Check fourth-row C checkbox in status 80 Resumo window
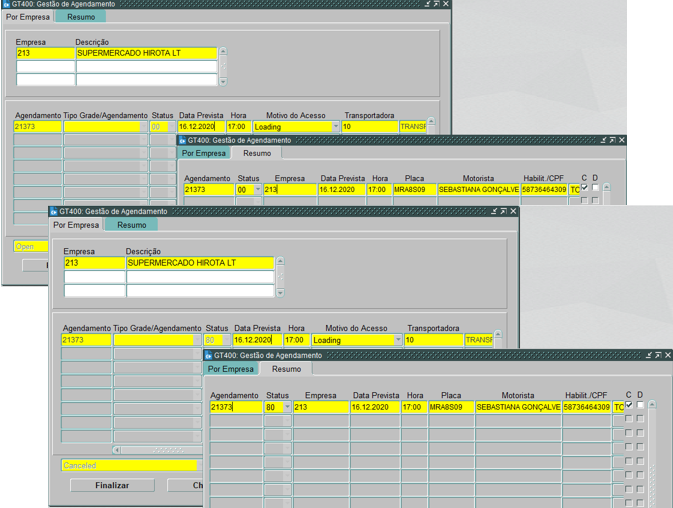Image resolution: width=673 pixels, height=508 pixels. coord(629,447)
